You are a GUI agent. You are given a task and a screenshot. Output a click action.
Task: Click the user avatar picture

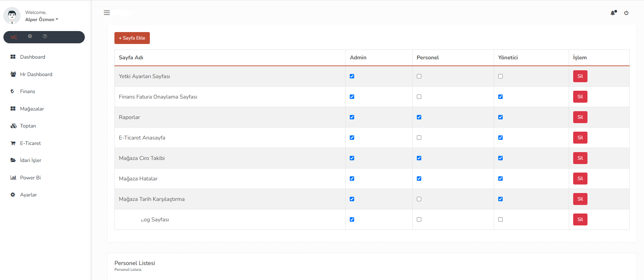coord(12,16)
